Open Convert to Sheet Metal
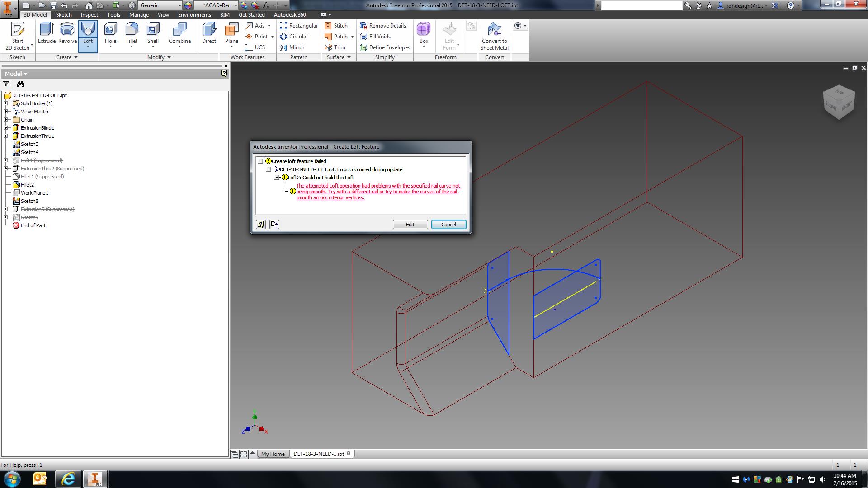The height and width of the screenshot is (488, 868). pos(494,36)
